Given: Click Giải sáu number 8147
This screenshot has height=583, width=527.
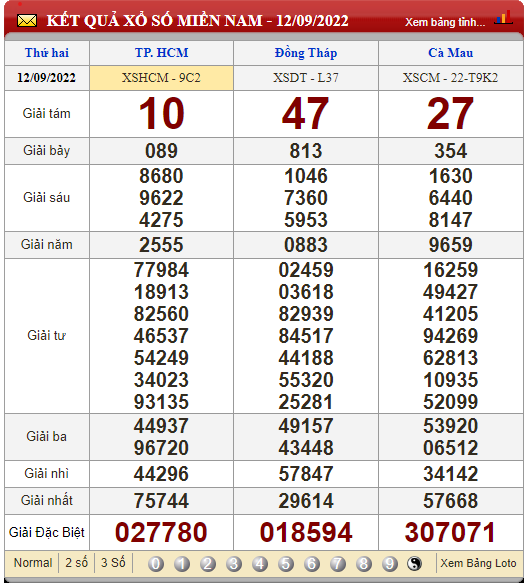Looking at the screenshot, I should click(450, 220).
